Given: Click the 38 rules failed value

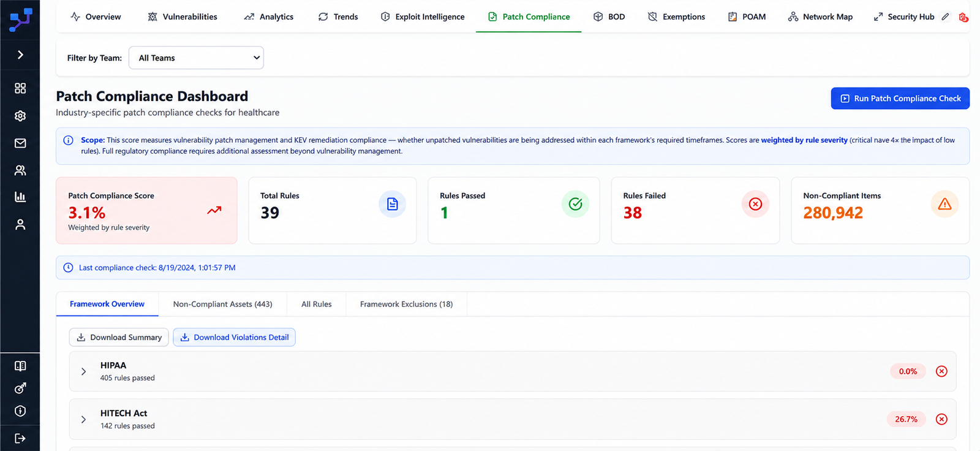Looking at the screenshot, I should click(x=633, y=213).
